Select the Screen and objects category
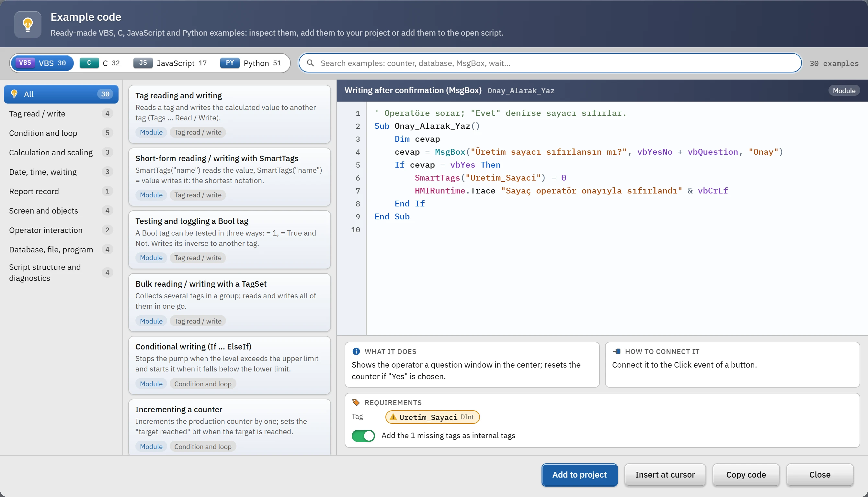868x497 pixels. (61, 211)
